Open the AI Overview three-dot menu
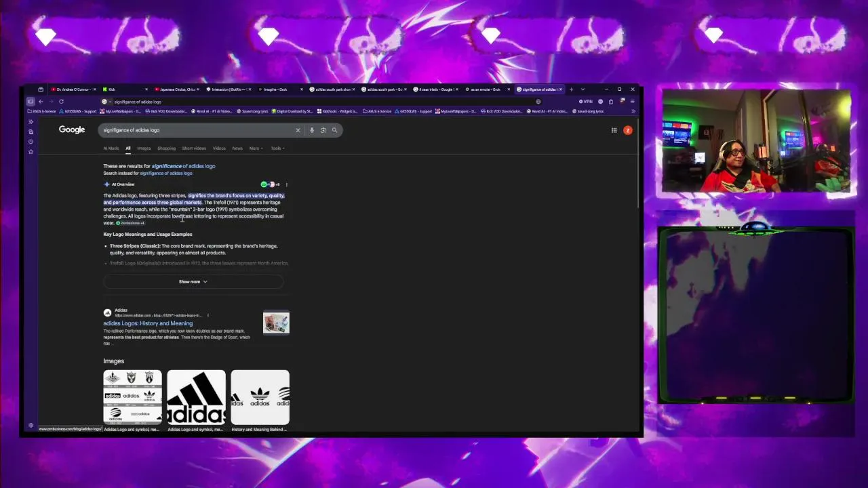This screenshot has height=488, width=868. point(286,184)
